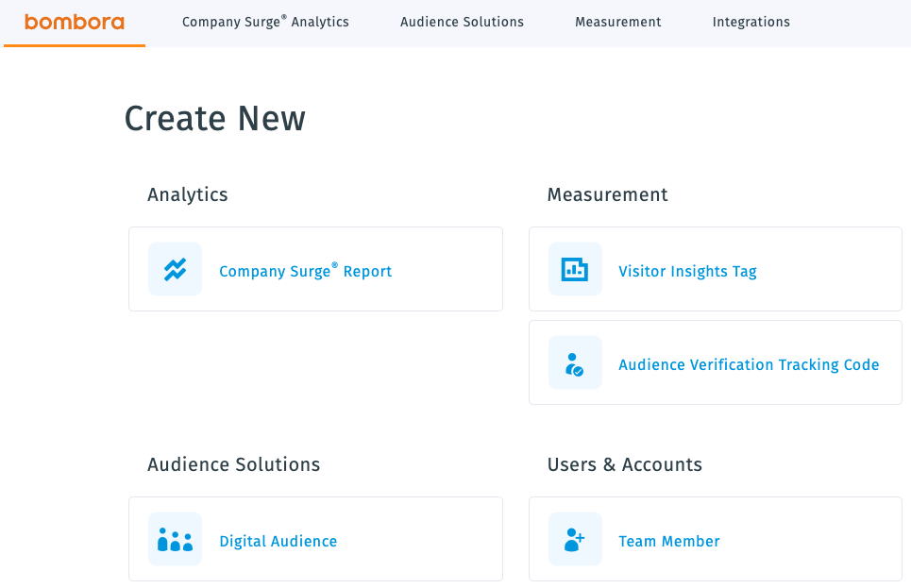Navigate to the Measurement menu item

[x=618, y=22]
